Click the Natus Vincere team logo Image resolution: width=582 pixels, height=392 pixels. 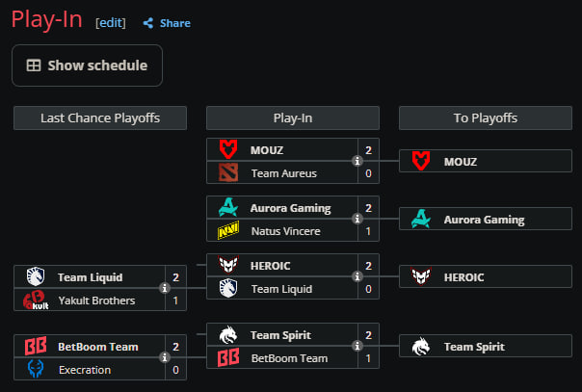tap(228, 231)
